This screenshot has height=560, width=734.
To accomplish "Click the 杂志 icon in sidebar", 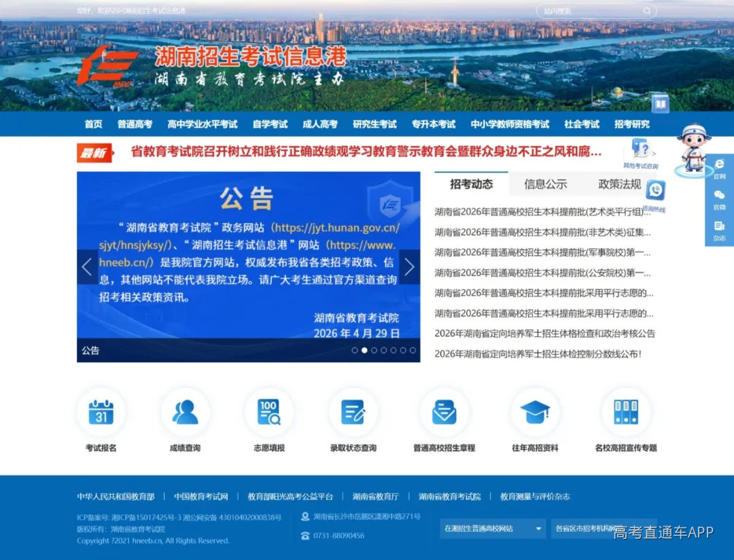I will coord(719,226).
